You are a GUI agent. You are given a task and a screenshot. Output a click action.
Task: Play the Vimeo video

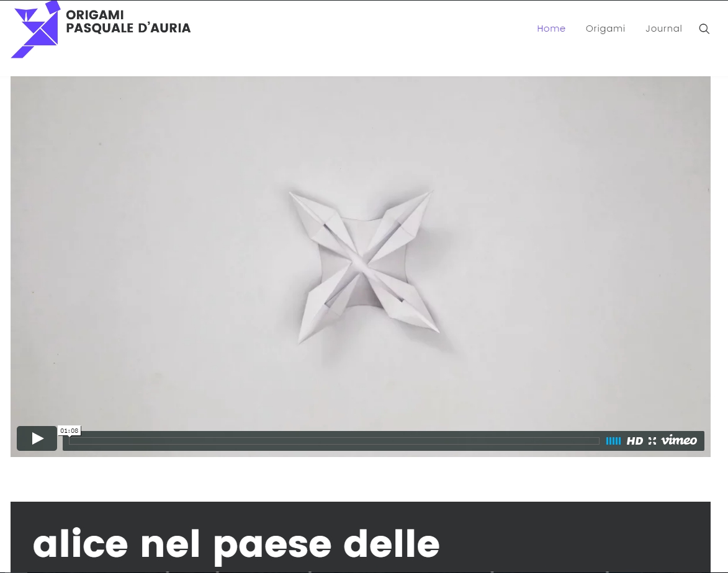(37, 438)
